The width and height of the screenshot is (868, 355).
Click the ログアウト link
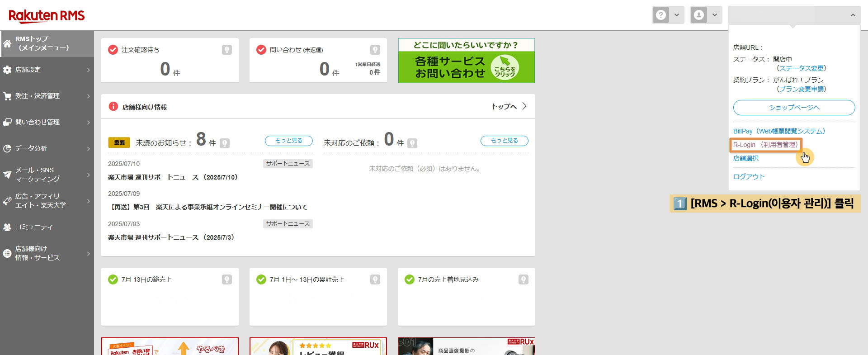pos(749,177)
